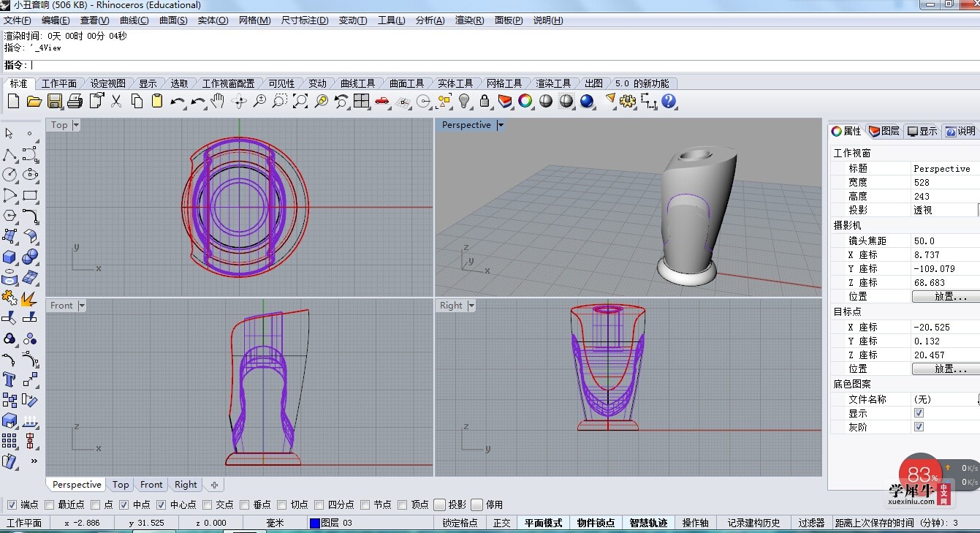The image size is (980, 533).
Task: Enable the 最近点 osnap checkbox
Action: pyautogui.click(x=49, y=504)
